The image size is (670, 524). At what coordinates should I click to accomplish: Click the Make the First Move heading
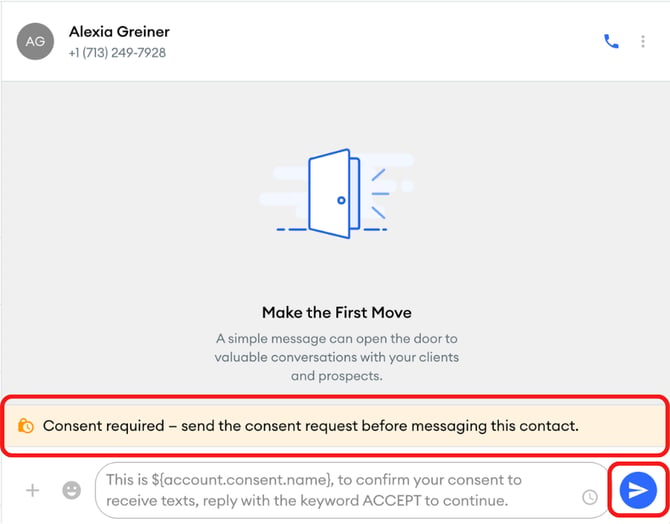tap(337, 312)
